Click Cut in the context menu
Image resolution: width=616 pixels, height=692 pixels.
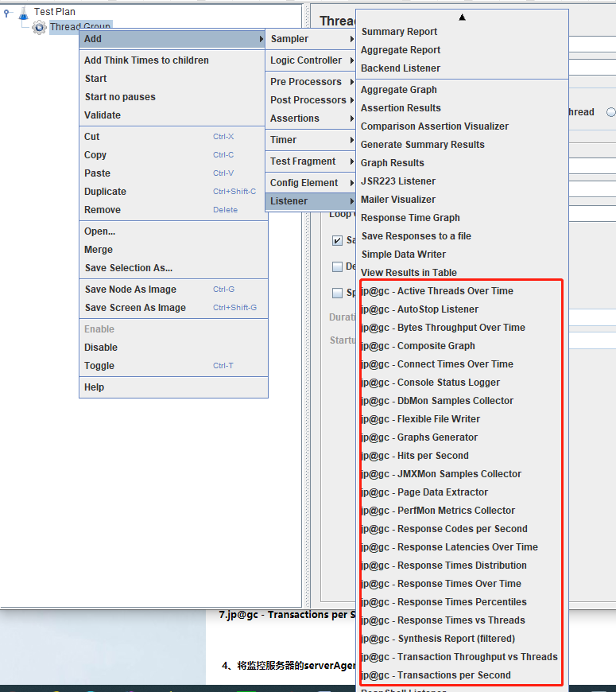(x=173, y=137)
